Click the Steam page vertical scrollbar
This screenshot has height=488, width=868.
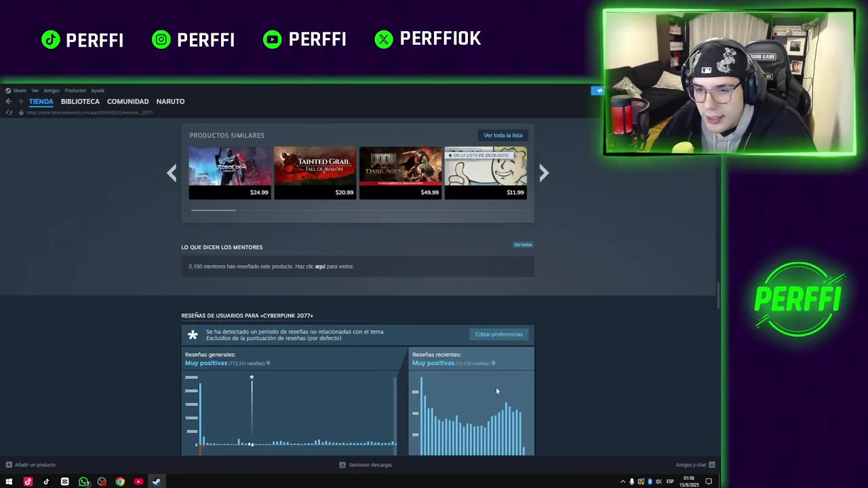[718, 295]
